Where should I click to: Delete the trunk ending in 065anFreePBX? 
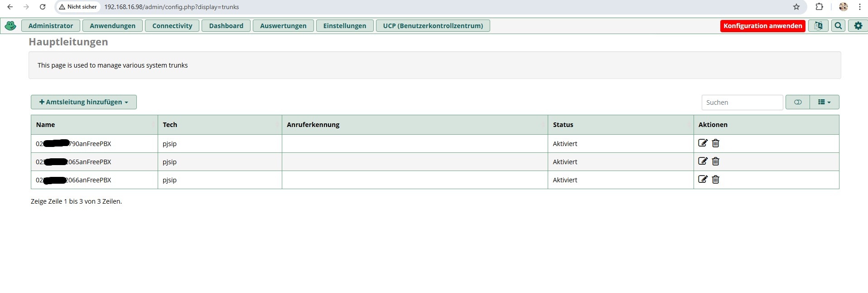pyautogui.click(x=715, y=161)
